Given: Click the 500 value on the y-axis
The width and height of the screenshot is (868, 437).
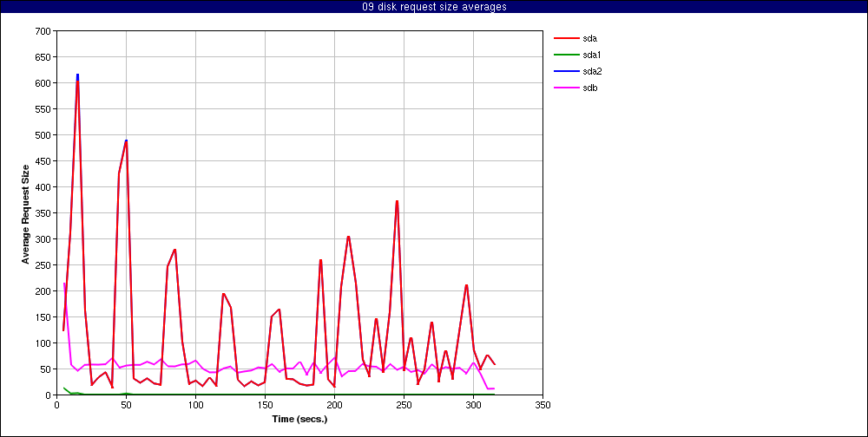Looking at the screenshot, I should 43,135.
